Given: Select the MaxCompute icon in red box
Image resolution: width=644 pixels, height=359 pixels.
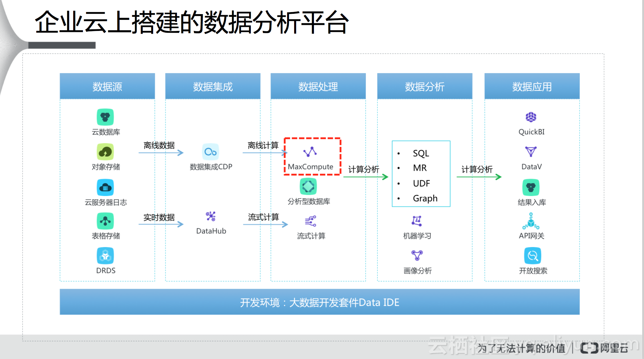Looking at the screenshot, I should (x=310, y=152).
